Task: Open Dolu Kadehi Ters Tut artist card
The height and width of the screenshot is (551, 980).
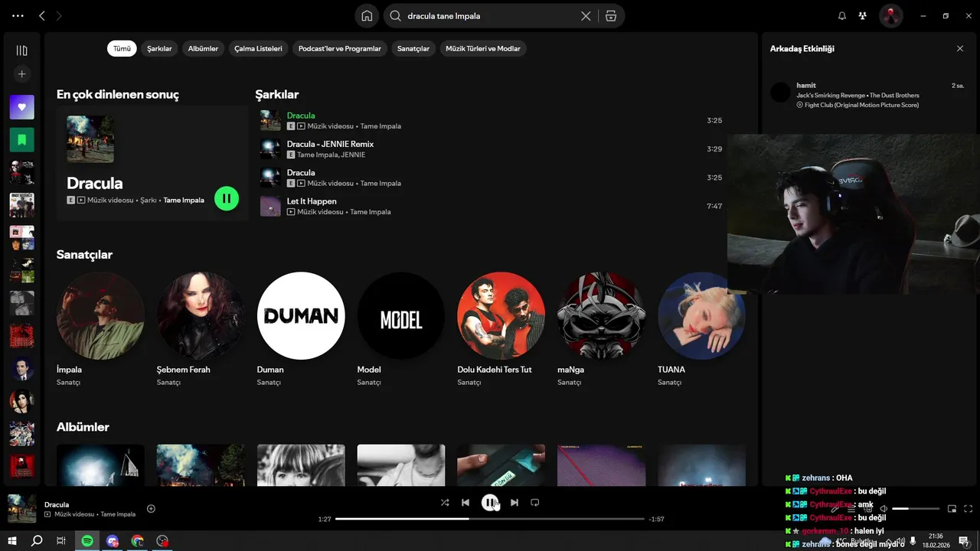Action: pos(501,329)
